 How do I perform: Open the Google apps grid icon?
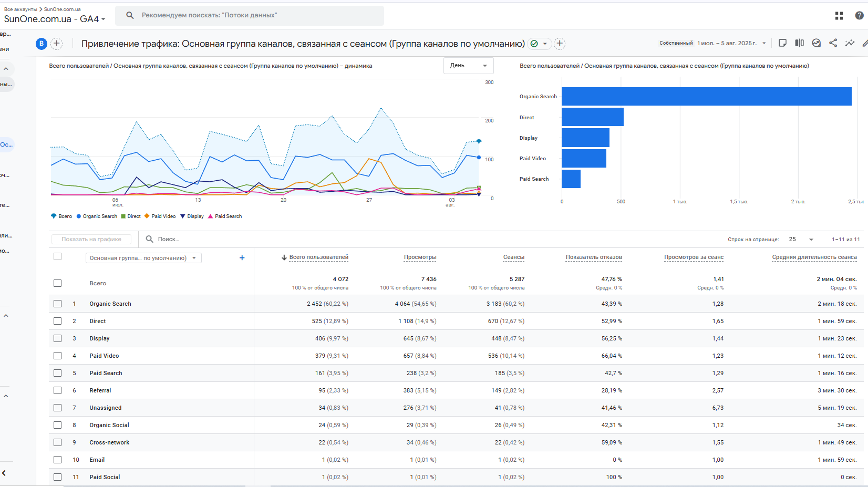click(839, 16)
